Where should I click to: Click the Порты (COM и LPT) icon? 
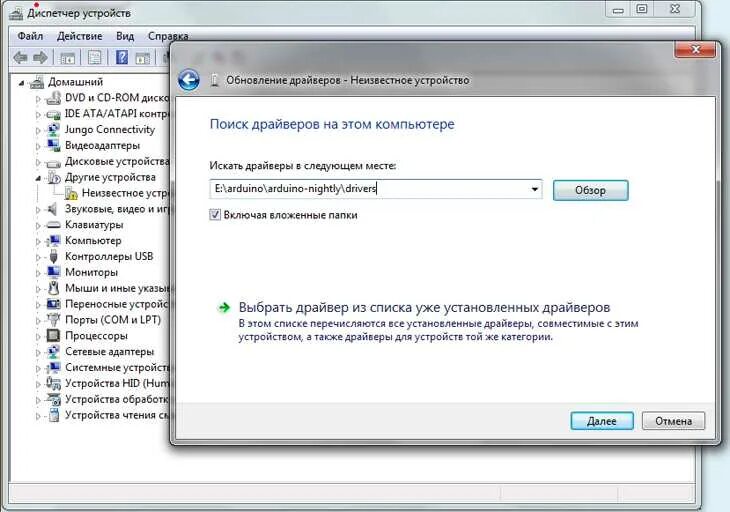[54, 320]
